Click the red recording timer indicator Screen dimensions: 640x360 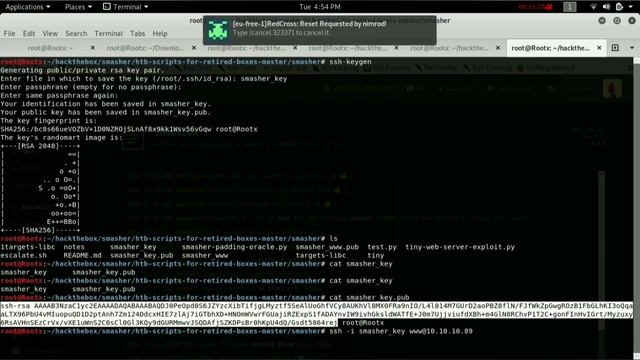(535, 7)
